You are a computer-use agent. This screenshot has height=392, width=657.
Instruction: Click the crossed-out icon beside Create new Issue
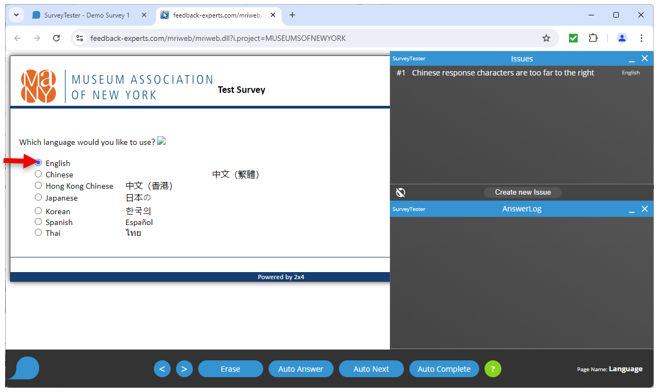401,192
